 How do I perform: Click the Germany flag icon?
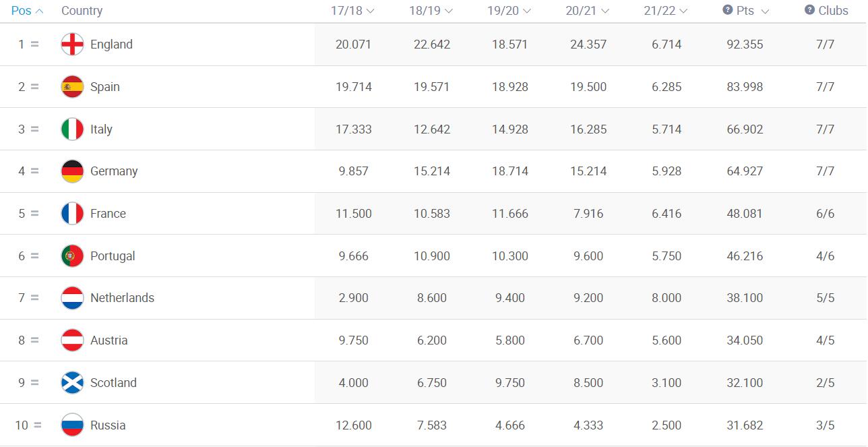pyautogui.click(x=72, y=171)
